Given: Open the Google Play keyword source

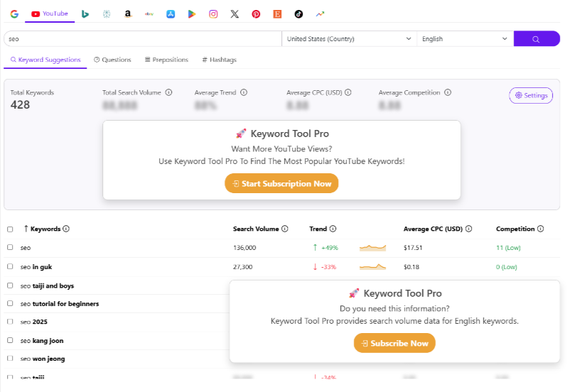Looking at the screenshot, I should pyautogui.click(x=192, y=14).
